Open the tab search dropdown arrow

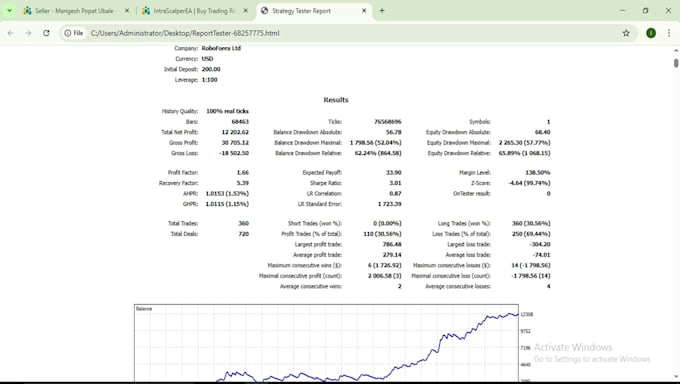9,11
